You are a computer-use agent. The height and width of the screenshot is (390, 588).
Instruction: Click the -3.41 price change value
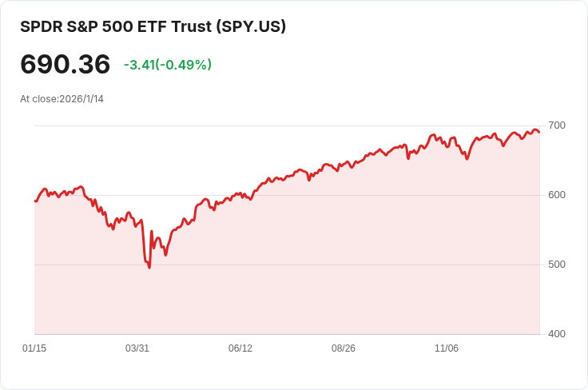[139, 65]
